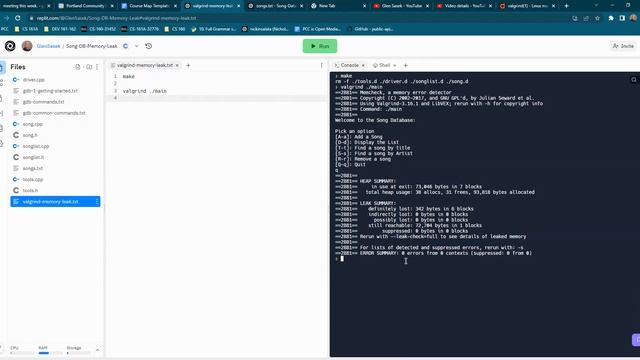Switch to Course Map Template browser tab
Viewport: 640px width, 360px height.
[149, 6]
